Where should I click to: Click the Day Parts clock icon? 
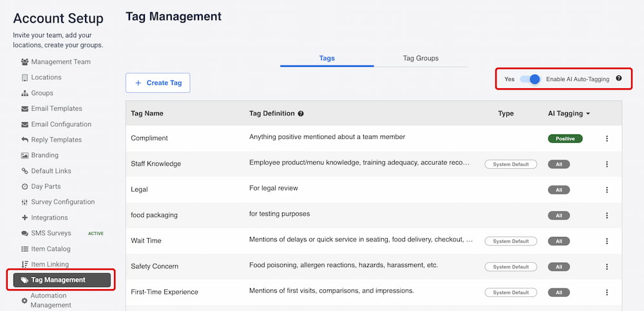pyautogui.click(x=24, y=187)
